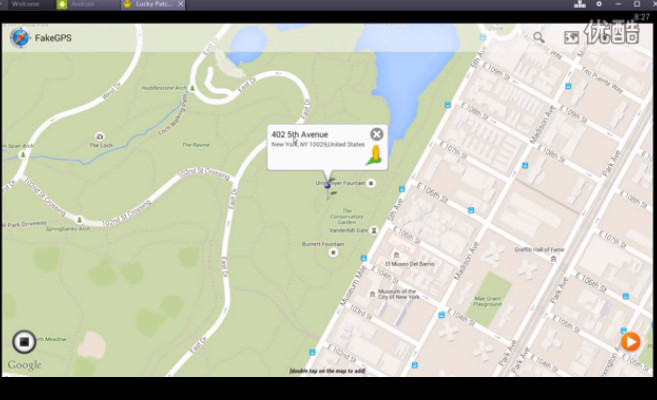Switch map type via map-layer icon

(x=572, y=38)
